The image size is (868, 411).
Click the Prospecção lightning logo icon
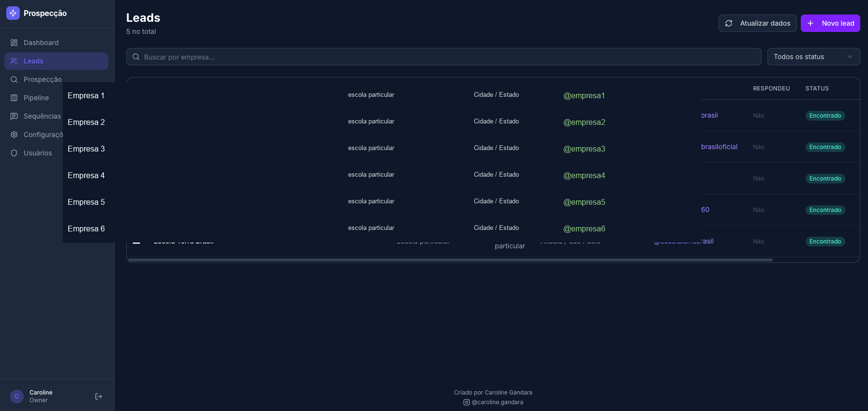(x=13, y=13)
